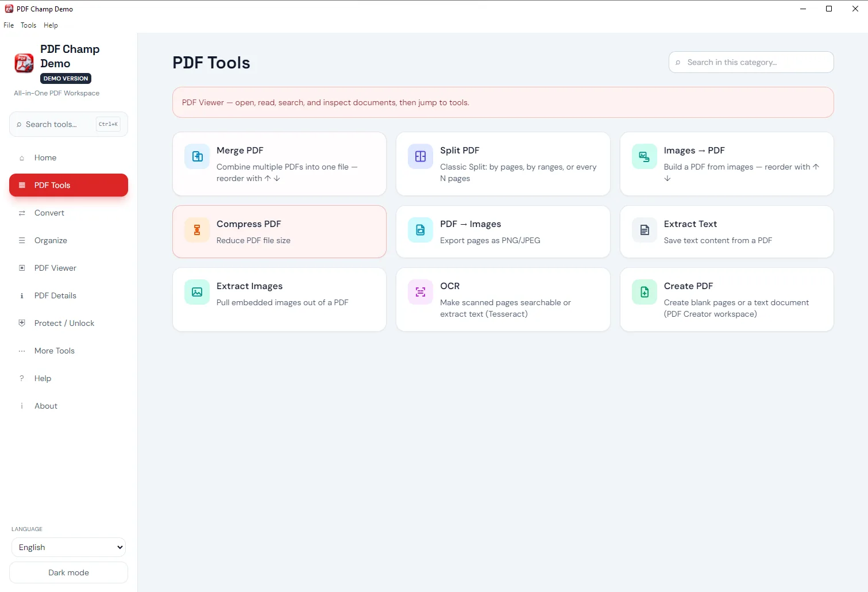Toggle Dark mode button

click(68, 572)
